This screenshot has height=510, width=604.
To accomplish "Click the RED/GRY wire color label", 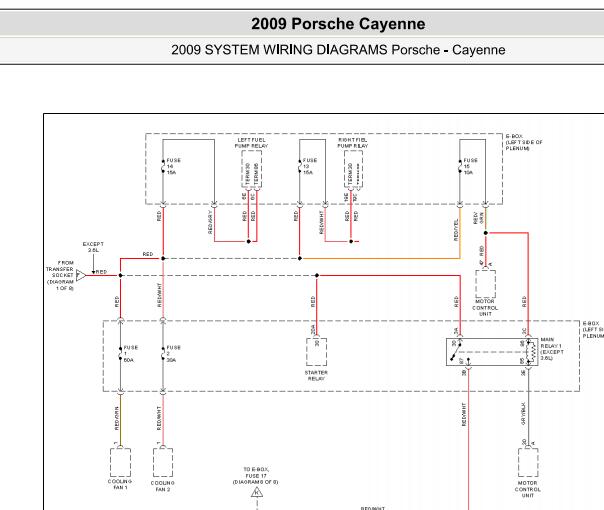I will [210, 222].
